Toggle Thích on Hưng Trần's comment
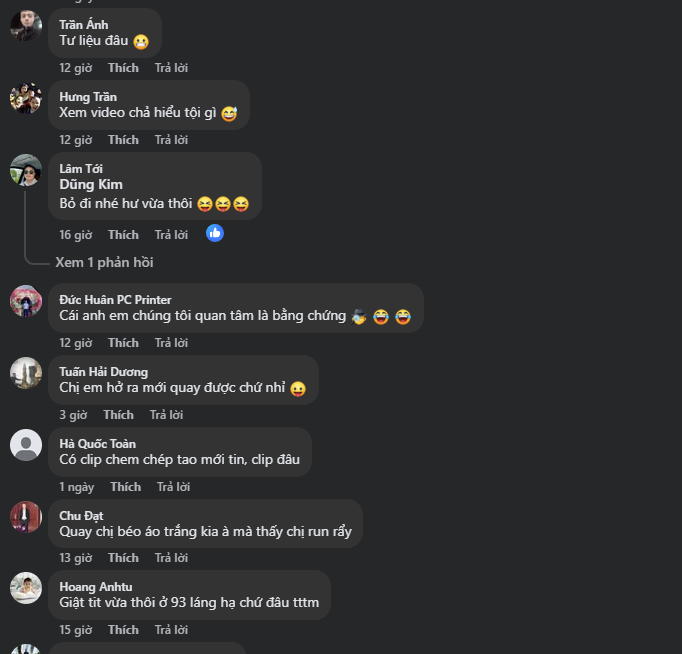Screen dimensions: 682x654 (123, 140)
